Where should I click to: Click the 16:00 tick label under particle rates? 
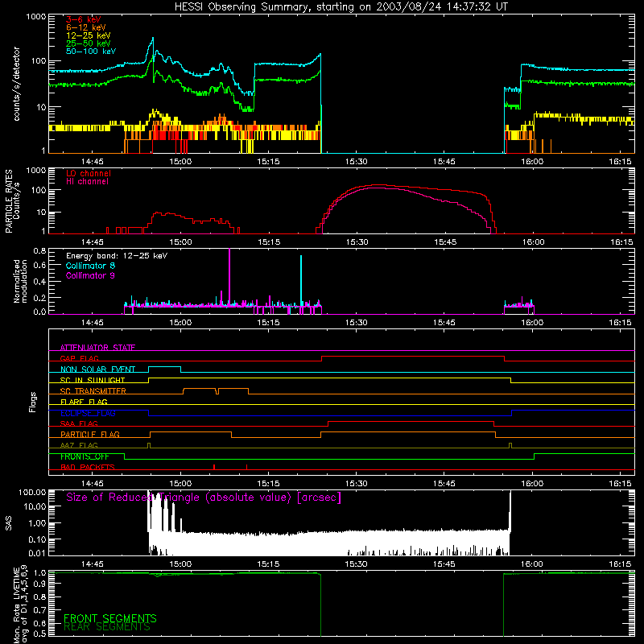533,242
